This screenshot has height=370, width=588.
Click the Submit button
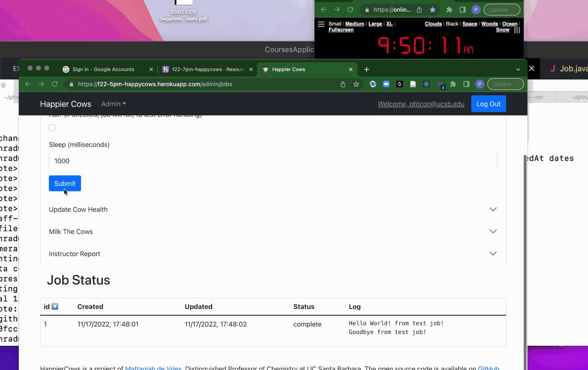click(65, 183)
